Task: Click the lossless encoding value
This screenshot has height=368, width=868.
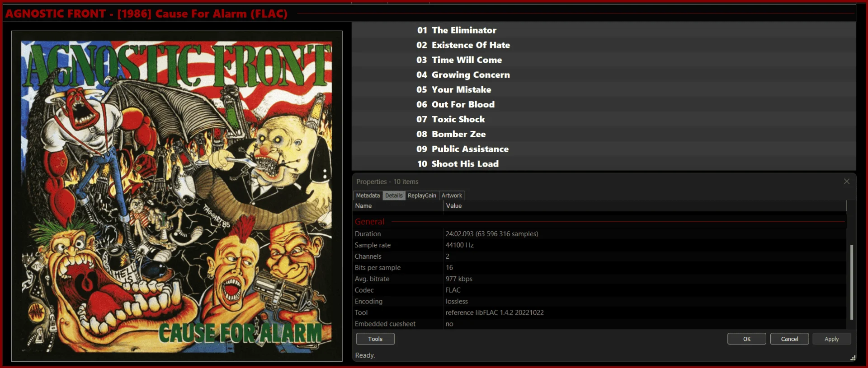Action: click(457, 302)
